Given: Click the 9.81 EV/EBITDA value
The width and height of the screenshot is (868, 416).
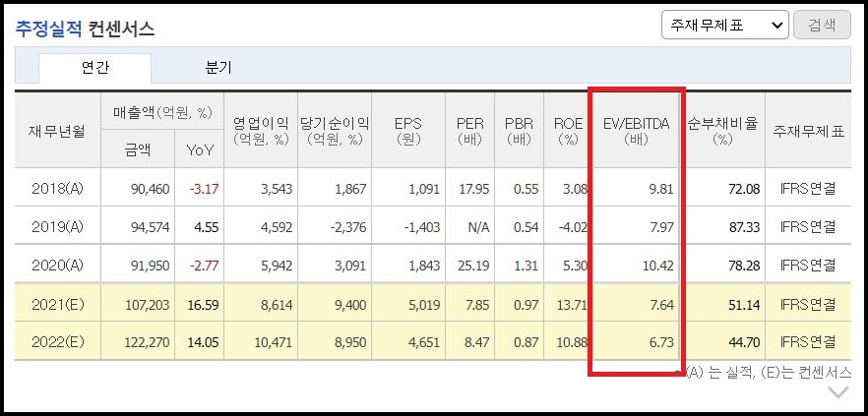Looking at the screenshot, I should pyautogui.click(x=661, y=189).
